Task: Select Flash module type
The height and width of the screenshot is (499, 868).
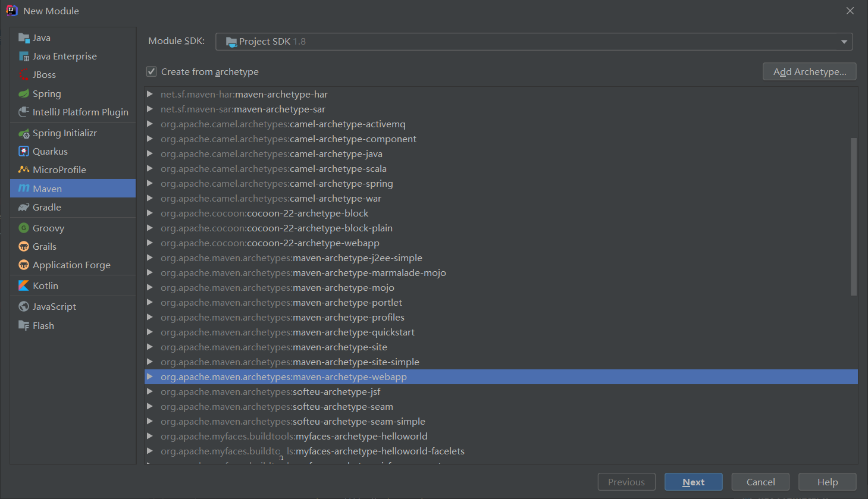Action: coord(73,325)
